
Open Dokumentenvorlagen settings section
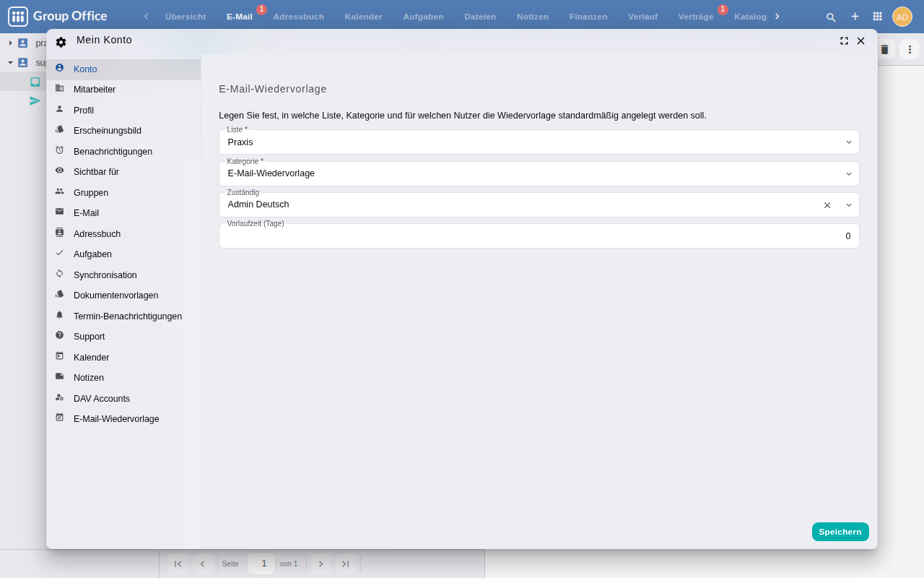(x=123, y=296)
